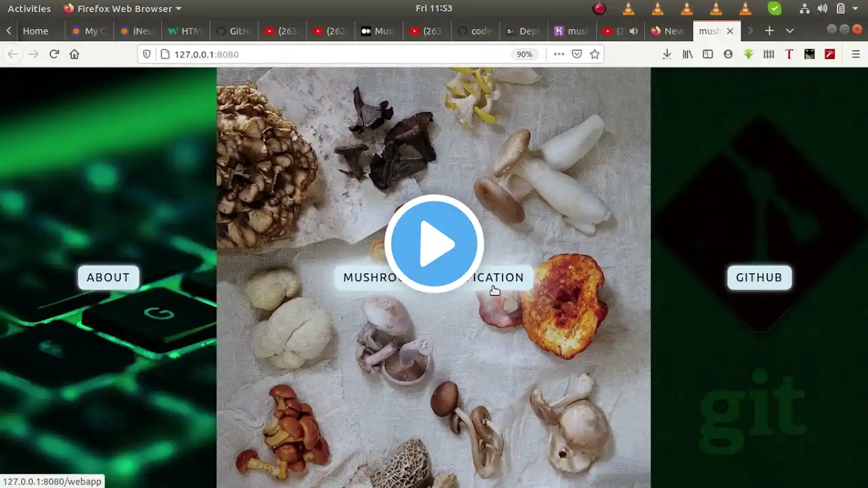Screen dimensions: 868x488
Task: Switch to the GitH tab
Action: coord(233,31)
